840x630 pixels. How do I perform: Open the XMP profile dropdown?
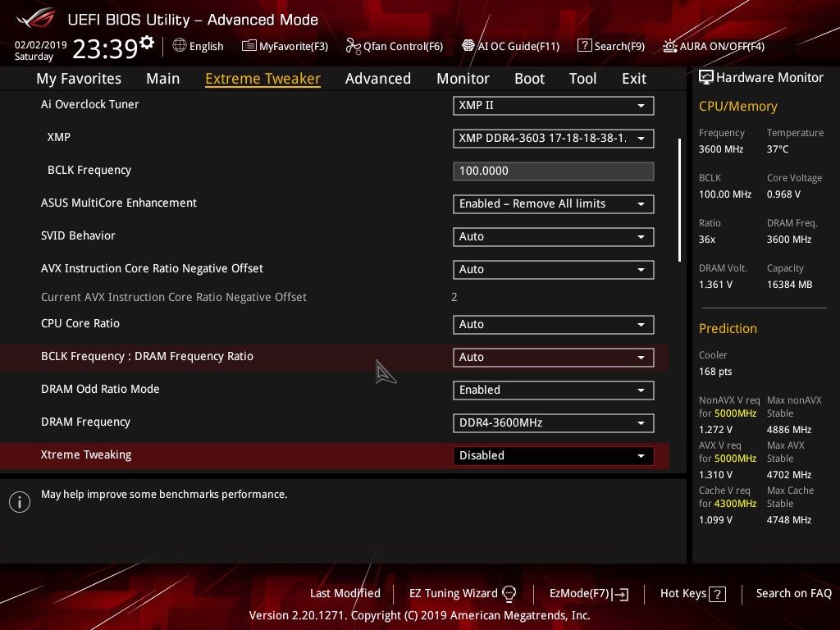point(554,138)
